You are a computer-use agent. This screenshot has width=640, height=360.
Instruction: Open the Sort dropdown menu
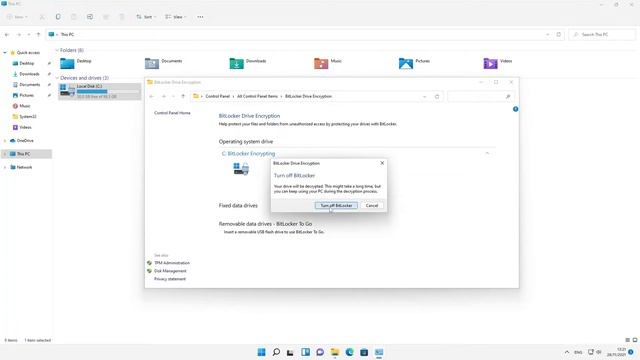click(146, 17)
